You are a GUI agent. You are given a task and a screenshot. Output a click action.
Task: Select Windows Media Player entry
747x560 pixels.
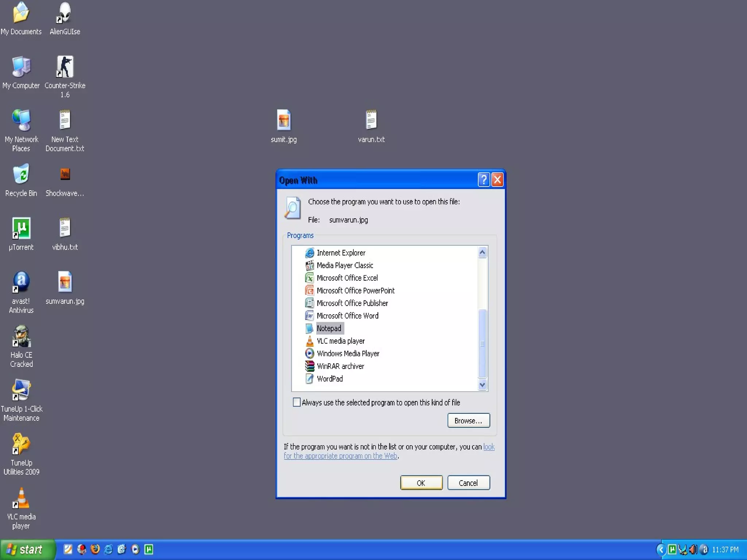(348, 353)
